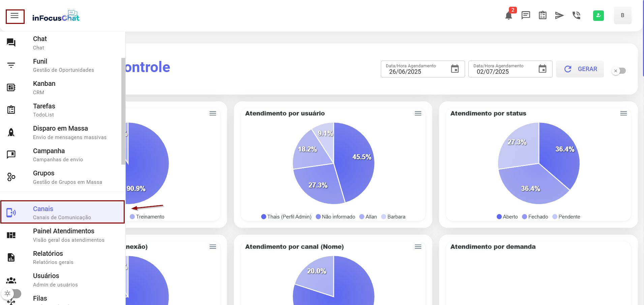The image size is (644, 305).
Task: Open start date calendar picker
Action: [x=455, y=69]
